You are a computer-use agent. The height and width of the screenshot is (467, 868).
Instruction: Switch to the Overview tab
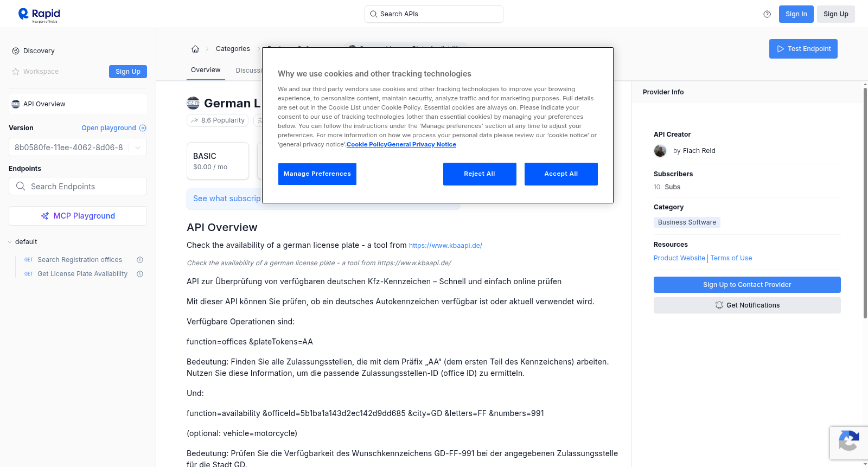click(x=206, y=70)
